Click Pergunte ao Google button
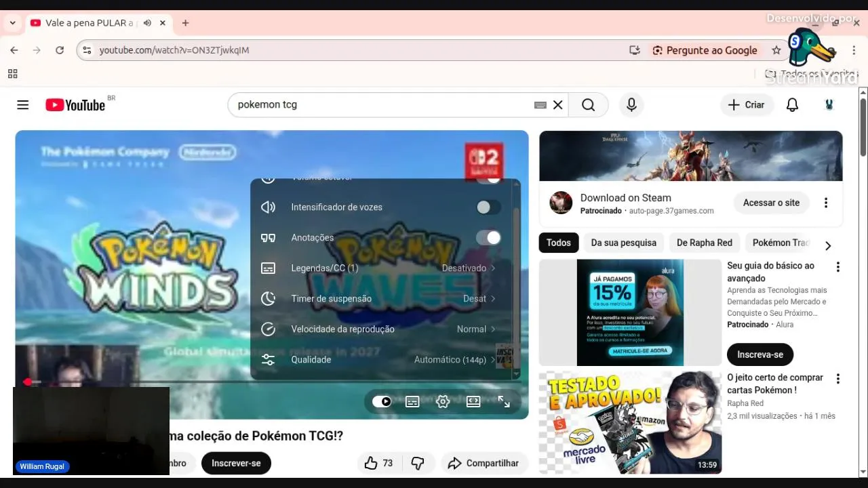868x488 pixels. 705,50
